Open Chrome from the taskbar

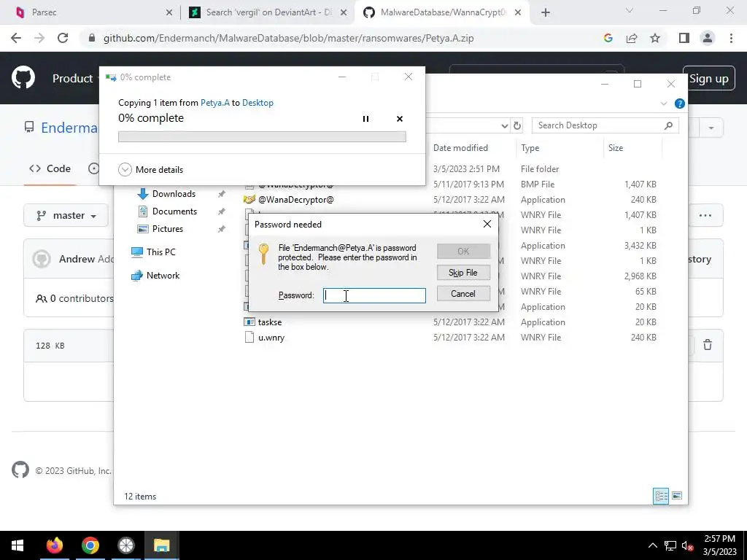(90, 545)
